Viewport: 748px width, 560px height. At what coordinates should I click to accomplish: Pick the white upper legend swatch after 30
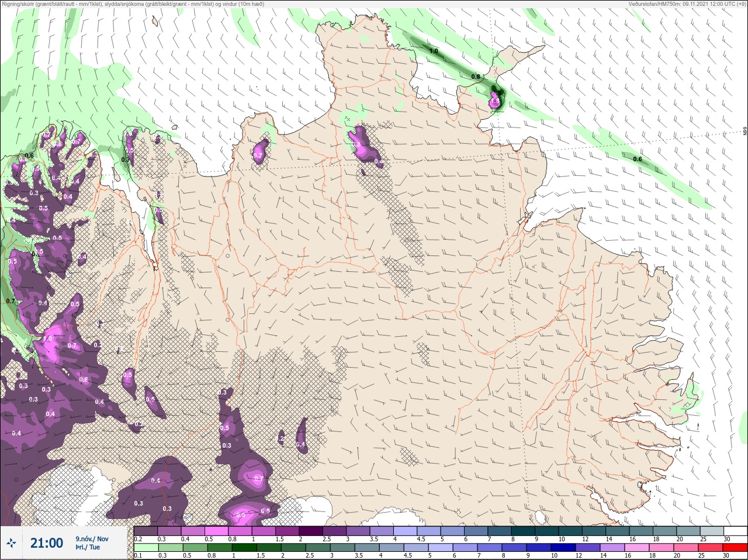(x=735, y=531)
